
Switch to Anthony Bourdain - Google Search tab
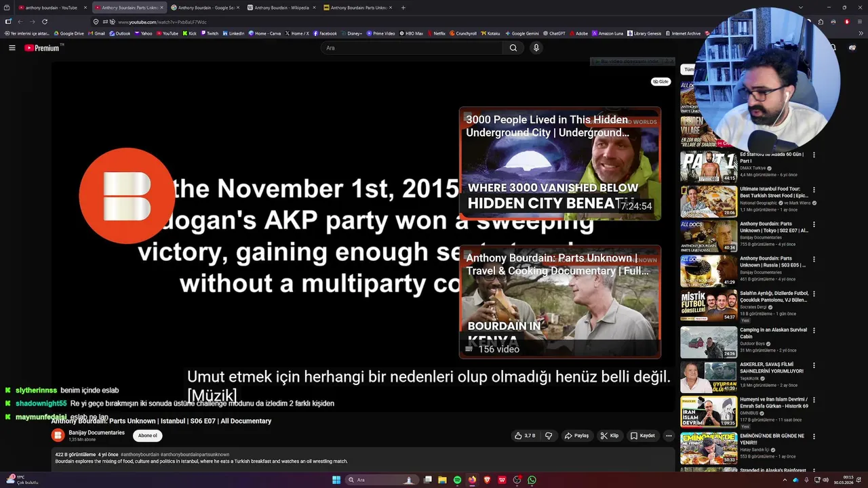[x=205, y=7]
